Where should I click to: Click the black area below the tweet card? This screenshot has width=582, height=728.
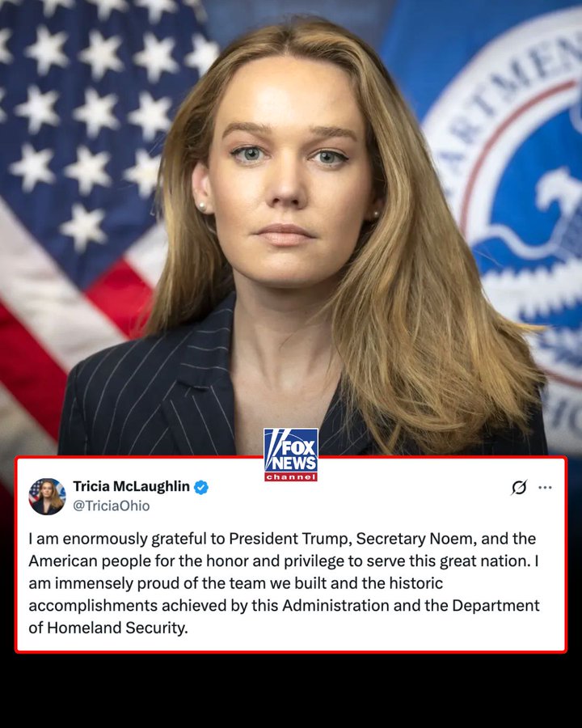[x=291, y=691]
